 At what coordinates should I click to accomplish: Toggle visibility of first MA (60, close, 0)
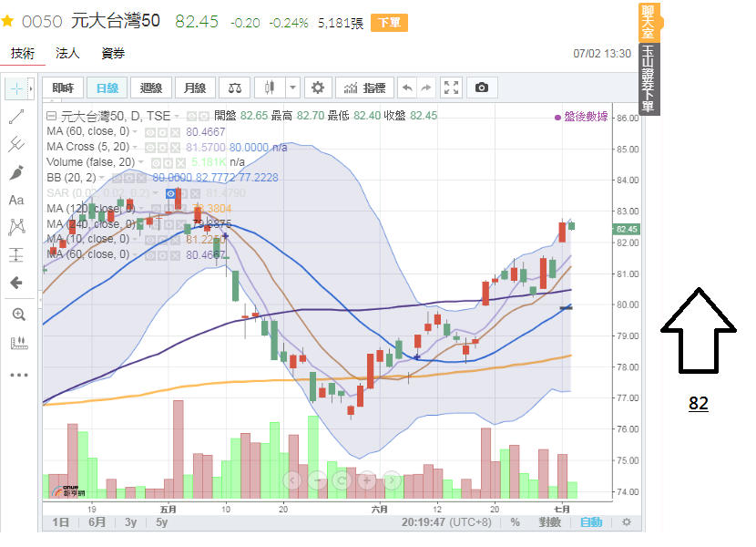click(x=150, y=132)
